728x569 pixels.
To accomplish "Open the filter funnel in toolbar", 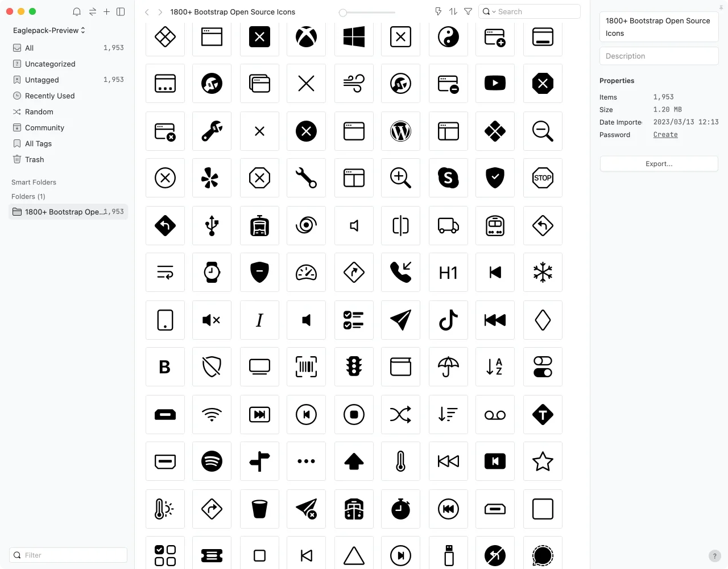I will click(468, 11).
